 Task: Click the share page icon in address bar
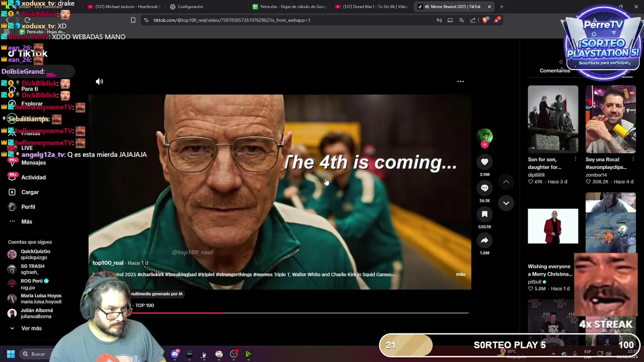473,20
